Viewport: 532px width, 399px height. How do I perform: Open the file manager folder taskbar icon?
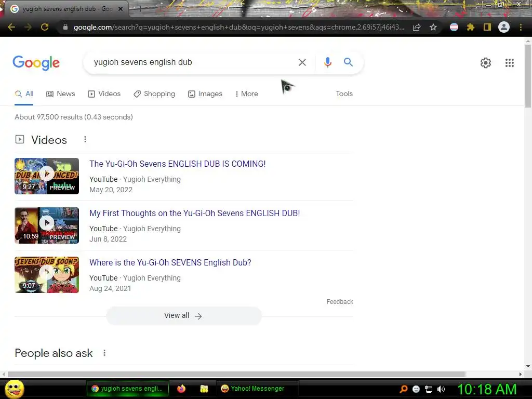204,389
